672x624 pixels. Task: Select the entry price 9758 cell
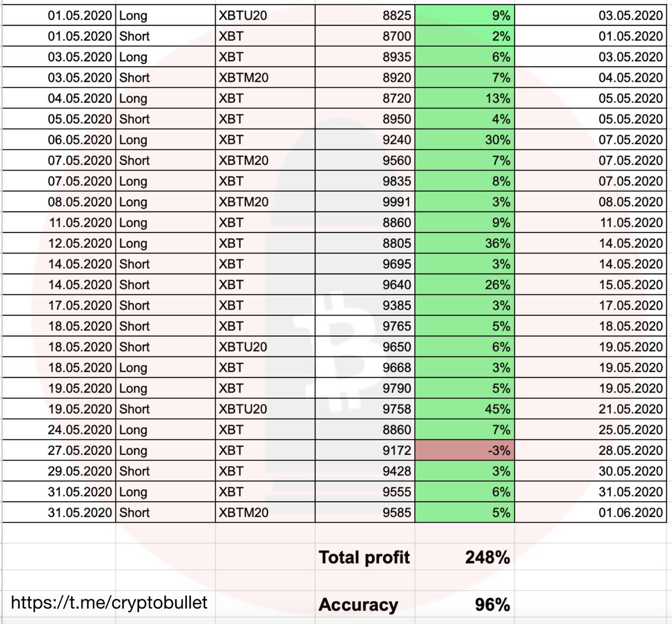coord(365,409)
